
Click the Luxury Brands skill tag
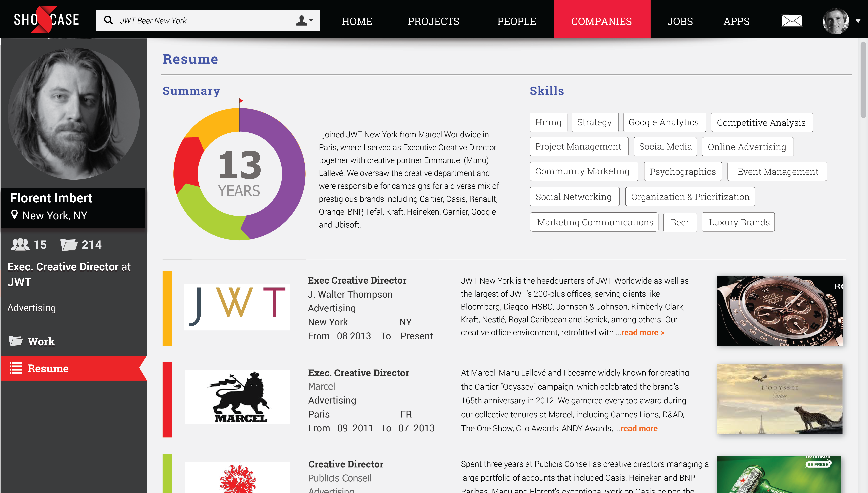pos(738,222)
